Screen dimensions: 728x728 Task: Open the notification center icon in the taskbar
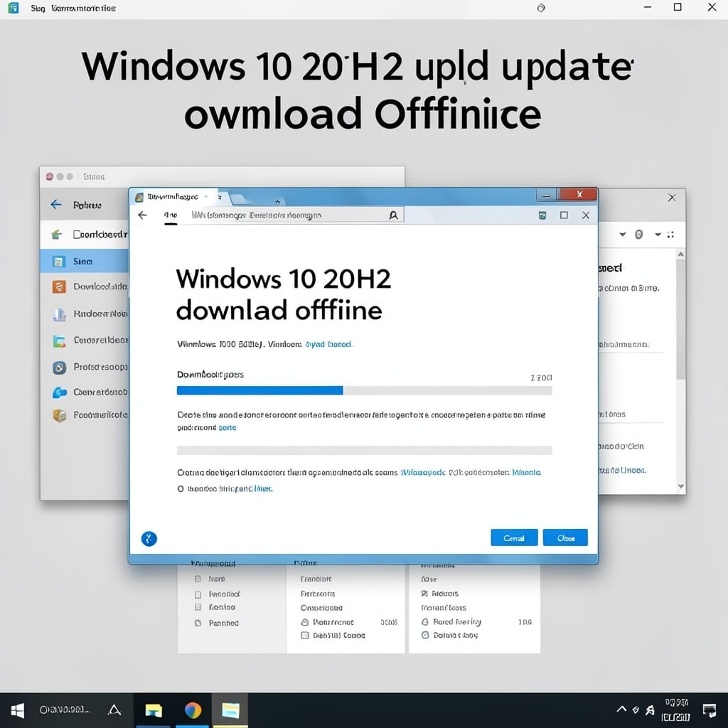click(x=709, y=710)
